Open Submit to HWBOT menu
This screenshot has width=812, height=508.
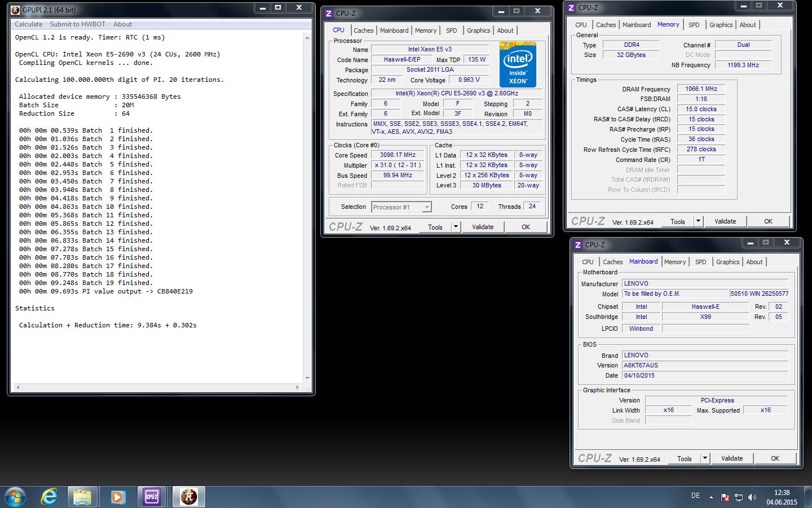coord(77,24)
